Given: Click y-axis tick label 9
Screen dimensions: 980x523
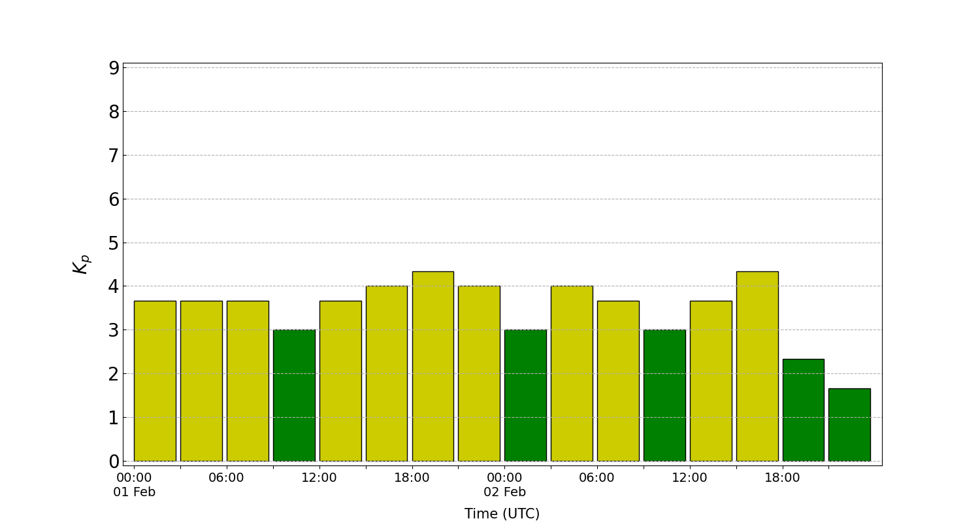Looking at the screenshot, I should tap(114, 68).
